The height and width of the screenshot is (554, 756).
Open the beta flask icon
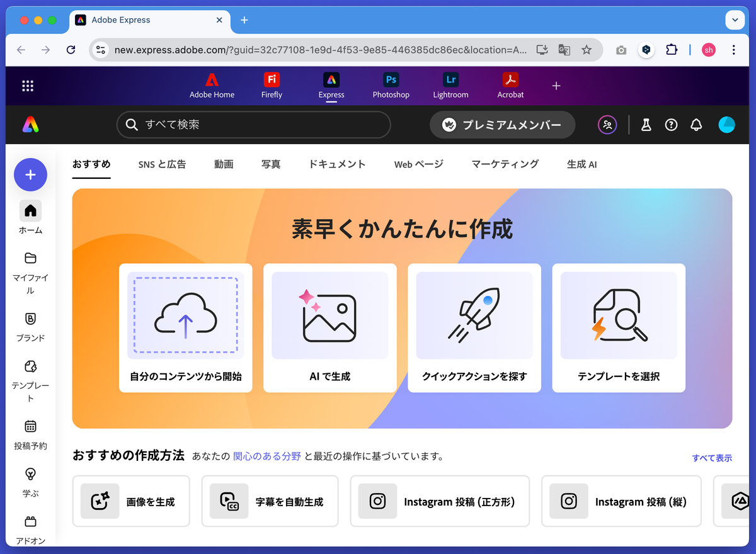646,125
